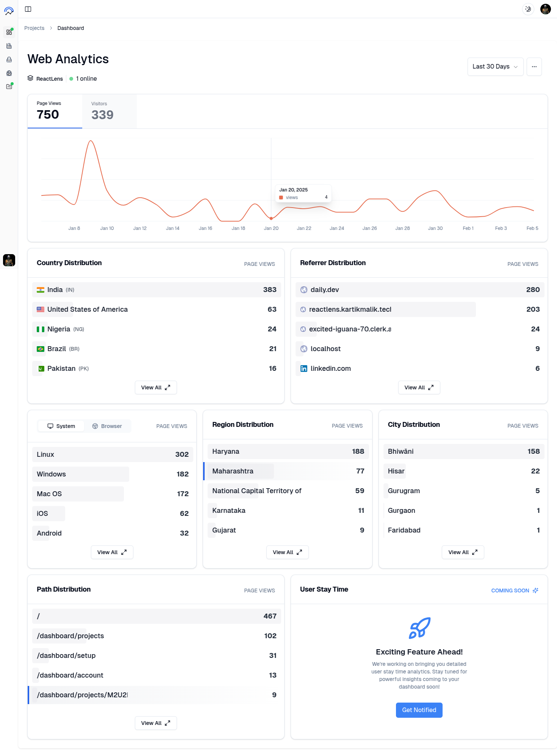Click the Jan 20 data point on the chart
Image resolution: width=557 pixels, height=756 pixels.
click(x=271, y=218)
